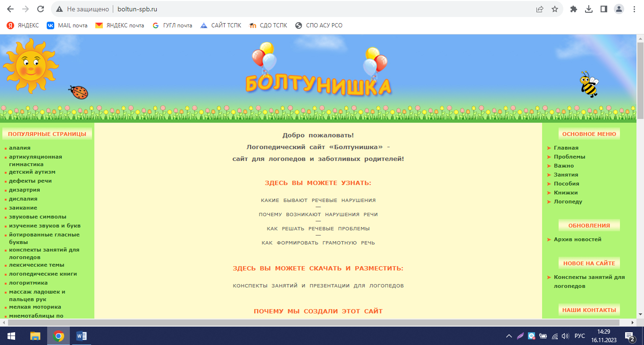644x345 pixels.
Task: Open the ГУГЛ почта bookmark
Action: (x=172, y=25)
